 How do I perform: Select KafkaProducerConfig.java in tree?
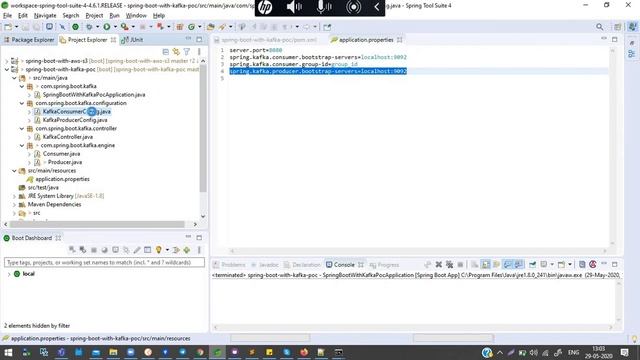(x=75, y=120)
